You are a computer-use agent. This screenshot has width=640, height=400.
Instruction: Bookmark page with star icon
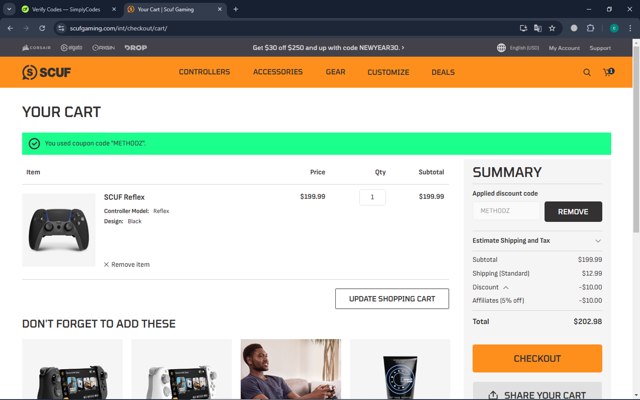(552, 28)
